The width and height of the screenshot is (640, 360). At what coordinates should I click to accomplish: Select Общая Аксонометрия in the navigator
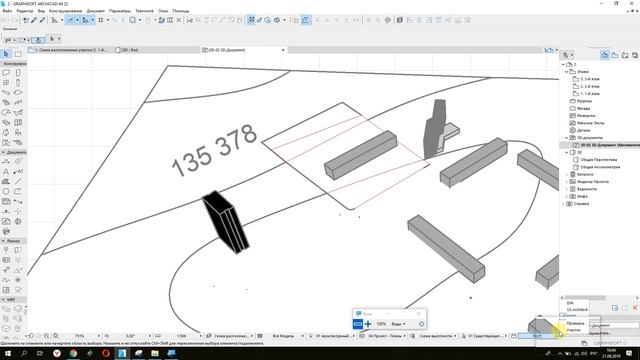(600, 167)
